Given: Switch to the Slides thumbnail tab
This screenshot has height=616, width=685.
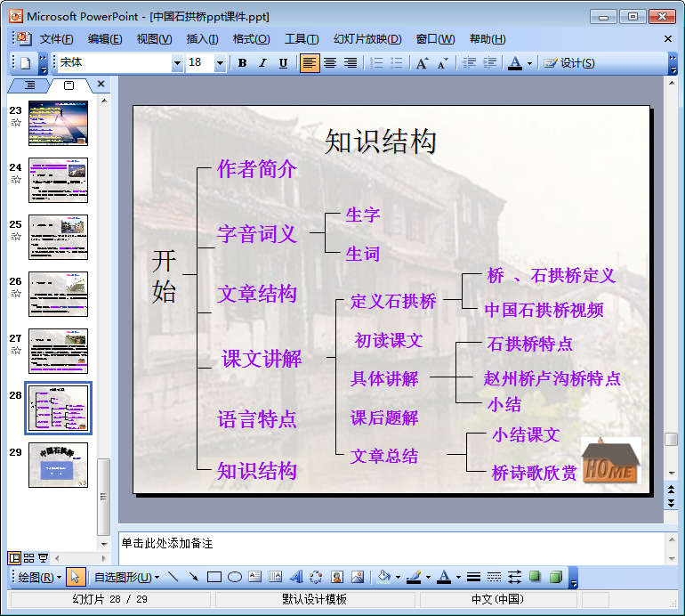Looking at the screenshot, I should [69, 85].
